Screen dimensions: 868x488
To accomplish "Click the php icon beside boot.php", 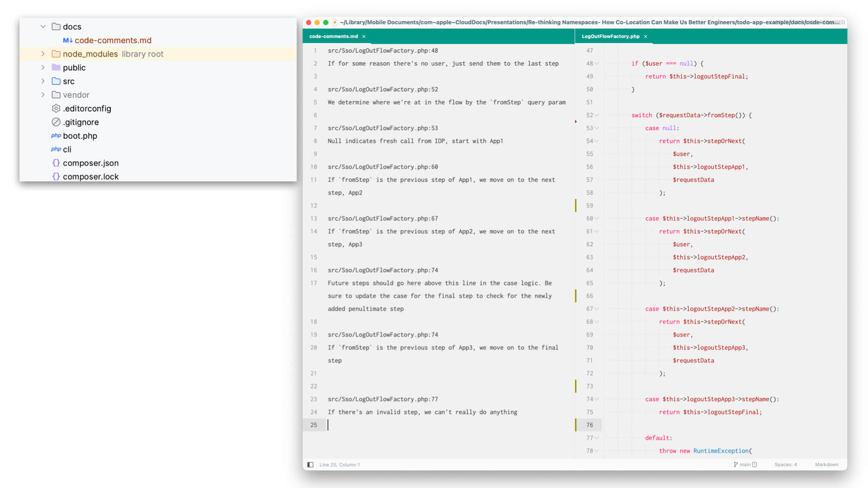I will [x=56, y=136].
